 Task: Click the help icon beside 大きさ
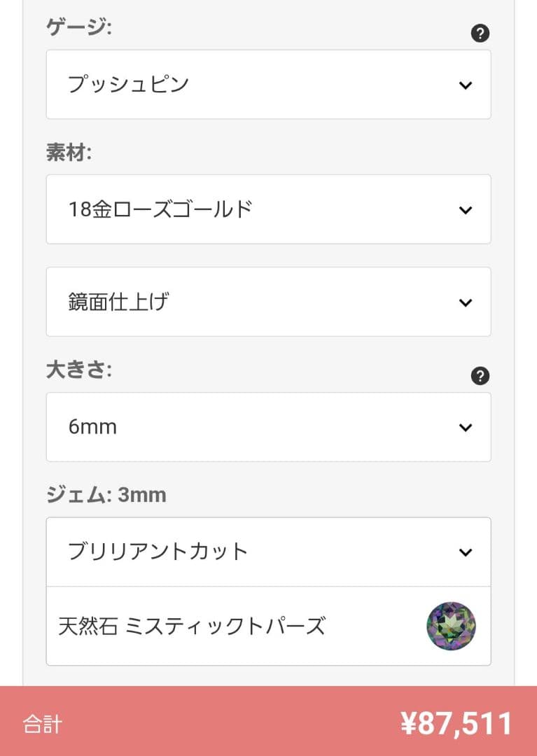[480, 376]
